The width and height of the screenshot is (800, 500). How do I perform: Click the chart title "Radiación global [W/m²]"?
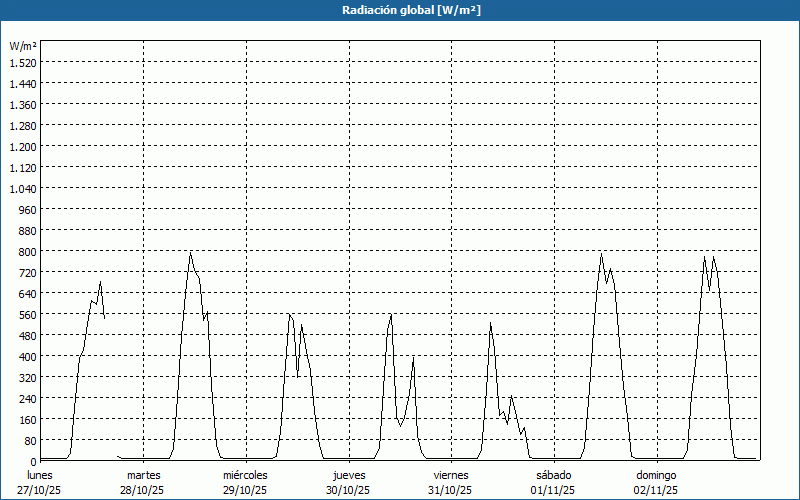399,10
